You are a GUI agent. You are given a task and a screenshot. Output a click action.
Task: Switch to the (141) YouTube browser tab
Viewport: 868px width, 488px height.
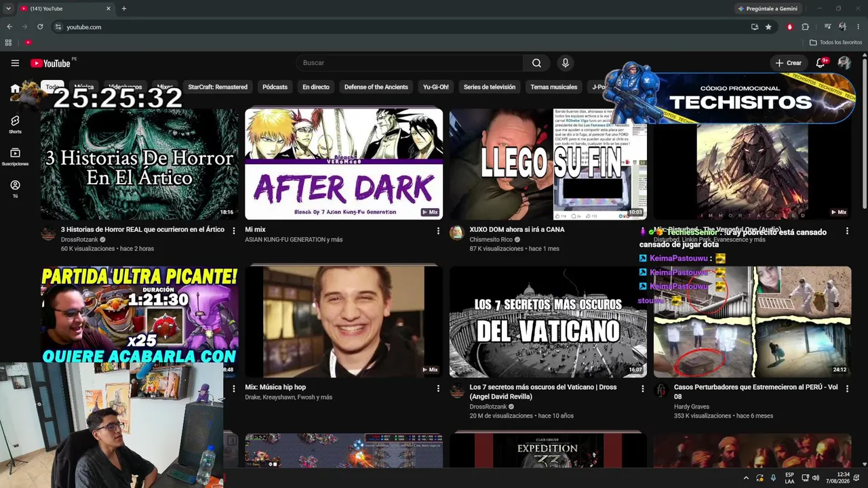65,9
